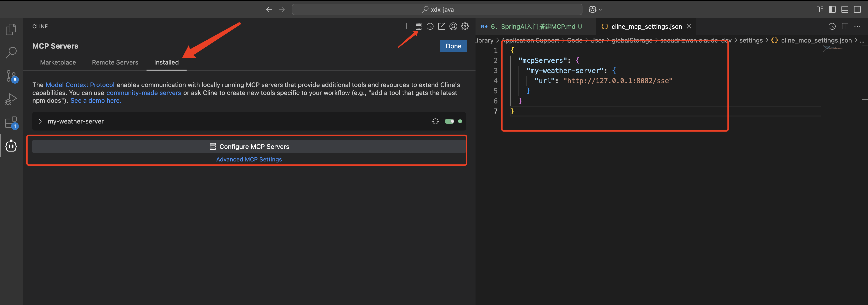
Task: Open Source Control view with badge
Action: click(x=11, y=76)
